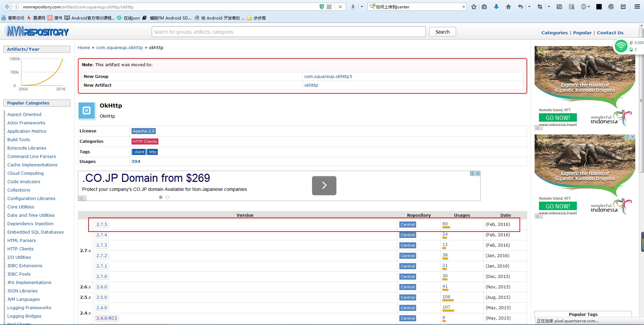Show the QR code for this page
The height and width of the screenshot is (325, 644).
point(329,7)
